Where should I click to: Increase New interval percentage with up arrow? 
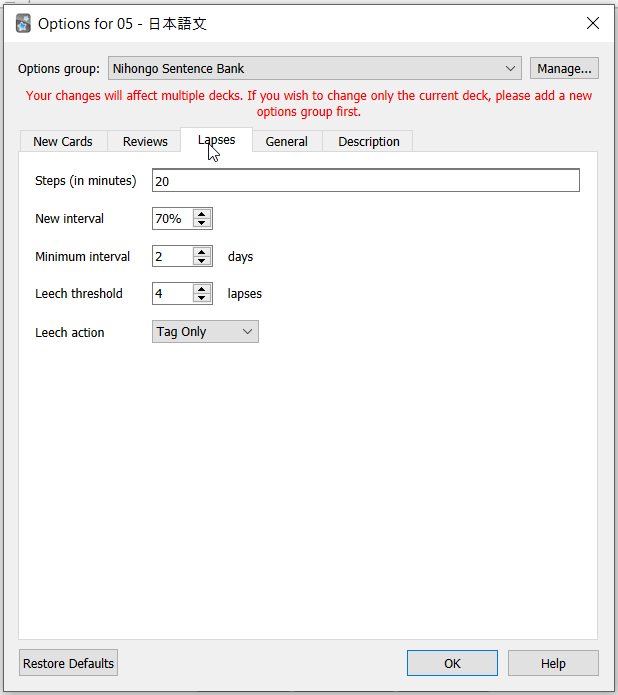[x=202, y=214]
